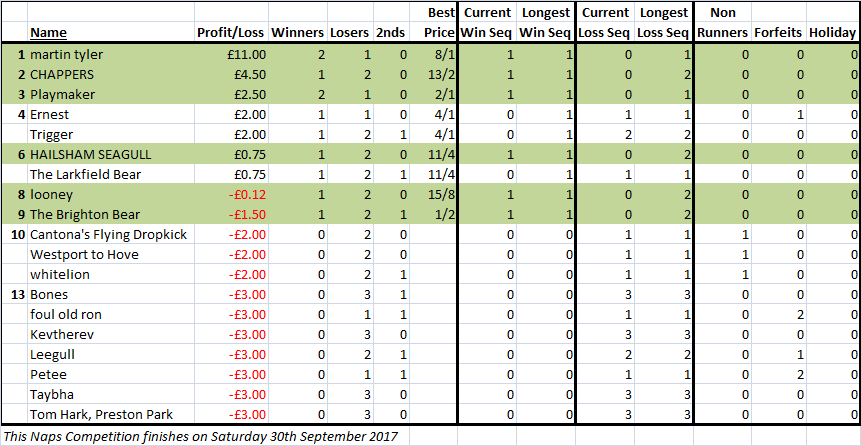Select the Playmaker row name cell

coord(110,94)
